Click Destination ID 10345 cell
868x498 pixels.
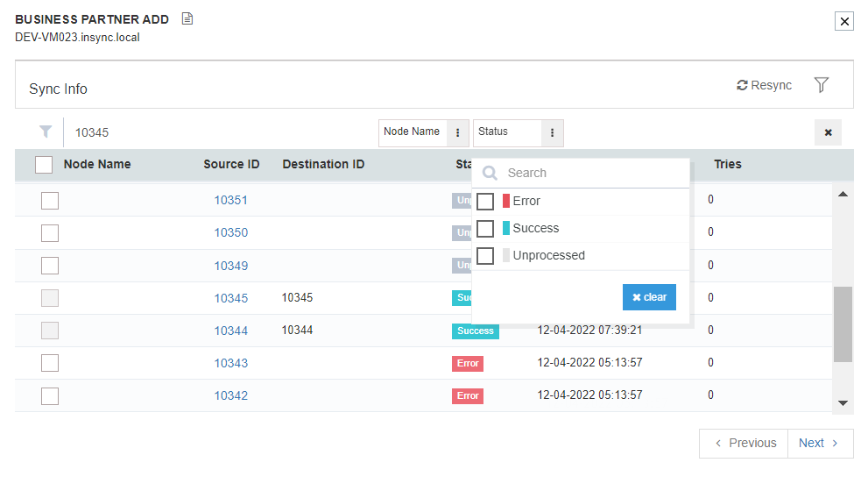(x=297, y=297)
